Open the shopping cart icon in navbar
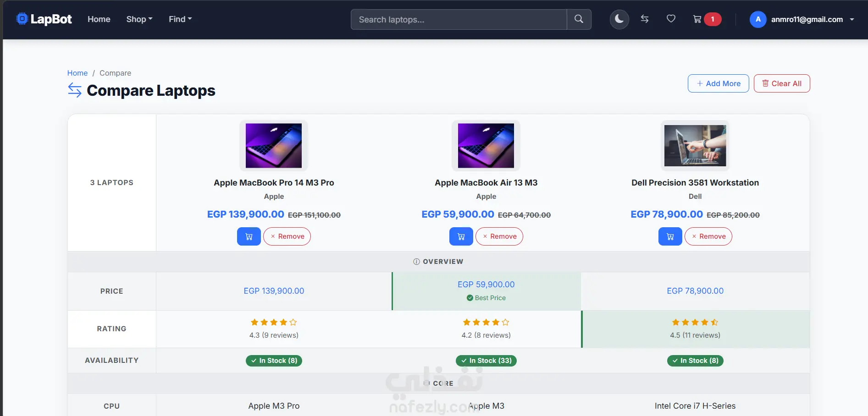Screen dimensions: 868x416 click(697, 19)
